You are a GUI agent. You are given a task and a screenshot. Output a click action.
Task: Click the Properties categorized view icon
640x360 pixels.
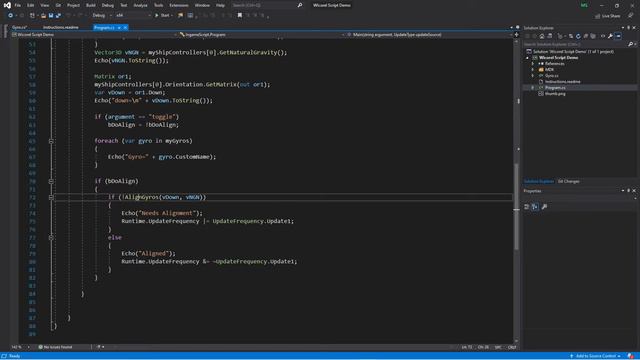click(x=527, y=207)
